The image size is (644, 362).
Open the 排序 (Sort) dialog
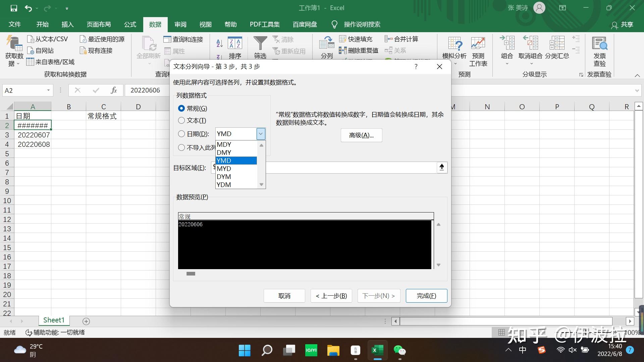click(235, 48)
